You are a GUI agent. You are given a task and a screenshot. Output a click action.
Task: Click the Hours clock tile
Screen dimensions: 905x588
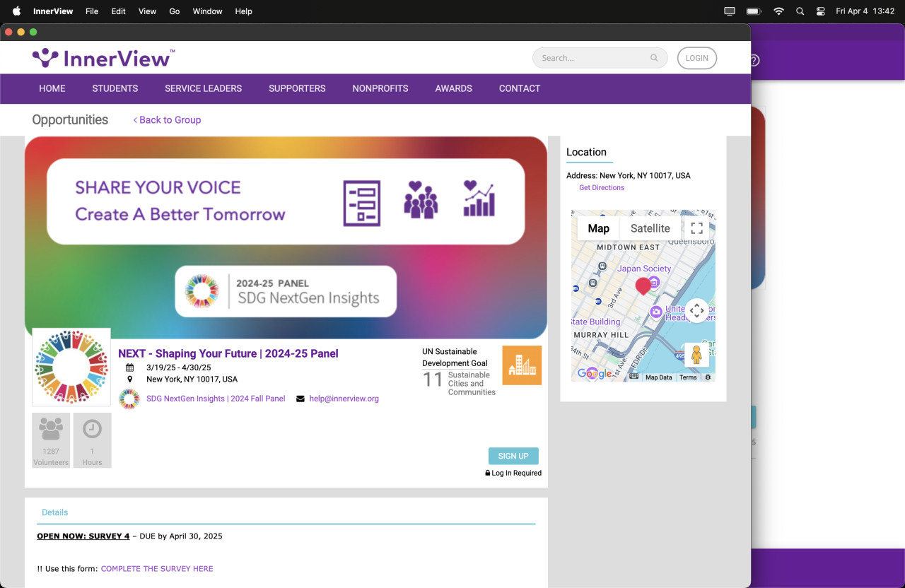pos(92,440)
